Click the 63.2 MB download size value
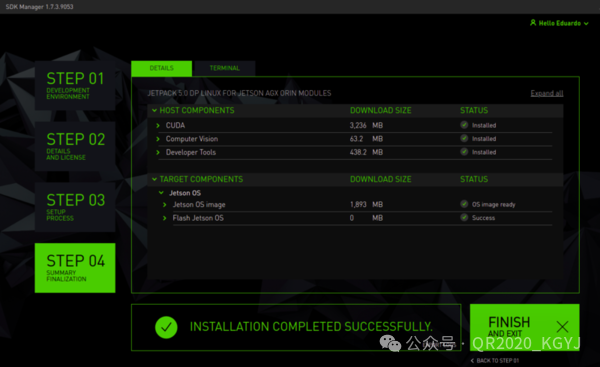The image size is (600, 367). 366,139
